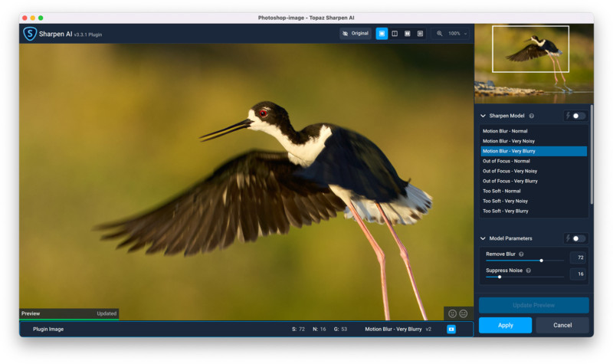Viewport: 613px width, 364px height.
Task: Select Too Soft - Very Noisy model
Action: pos(505,201)
